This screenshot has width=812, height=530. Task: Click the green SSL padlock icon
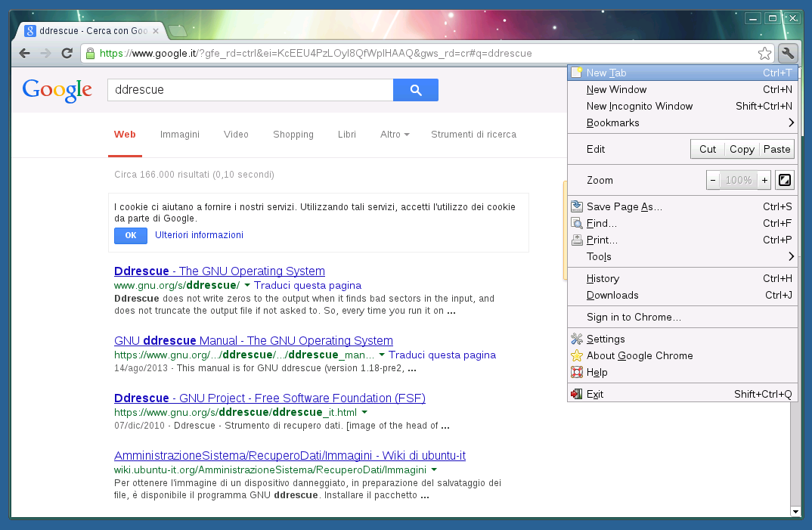point(91,54)
